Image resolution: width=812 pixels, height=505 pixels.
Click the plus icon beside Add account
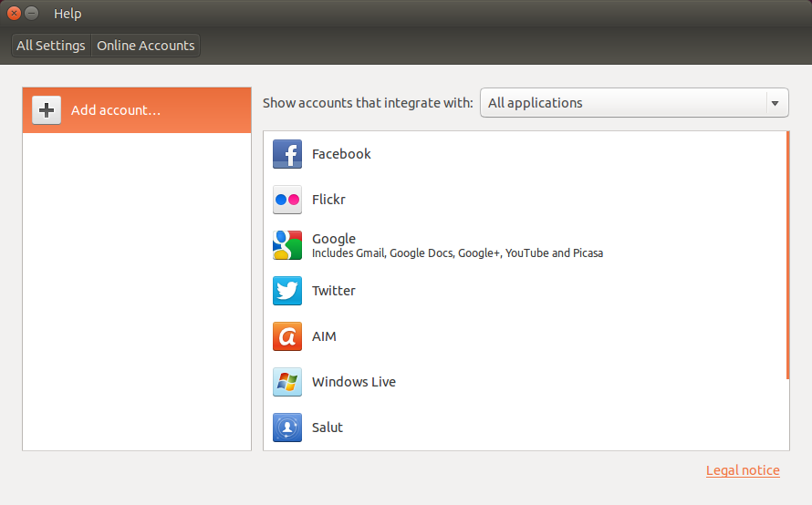[47, 110]
